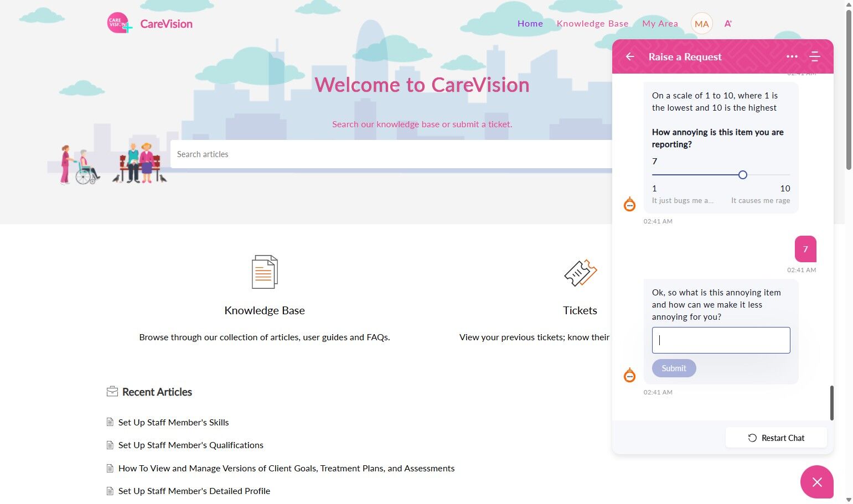Click the Recent Articles briefcase icon
Screen dimensions: 853x504
(112, 392)
